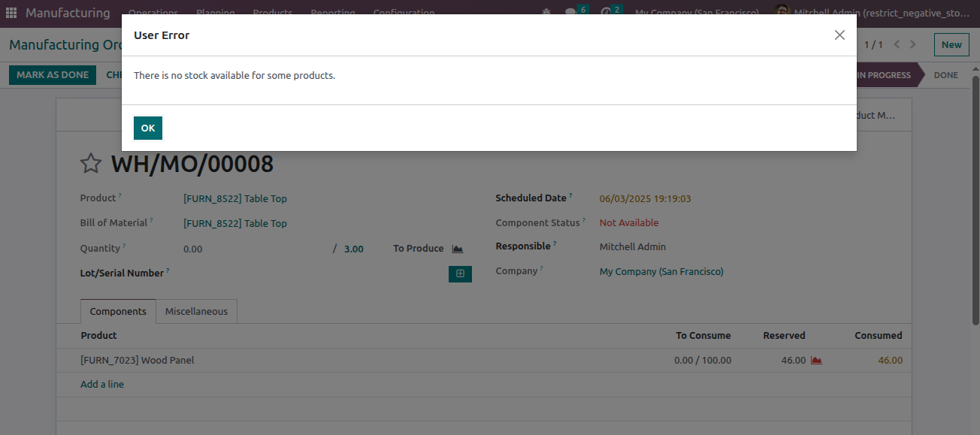Open the My Company (San Francisco) switcher
Viewport: 980px width, 435px height.
point(697,13)
